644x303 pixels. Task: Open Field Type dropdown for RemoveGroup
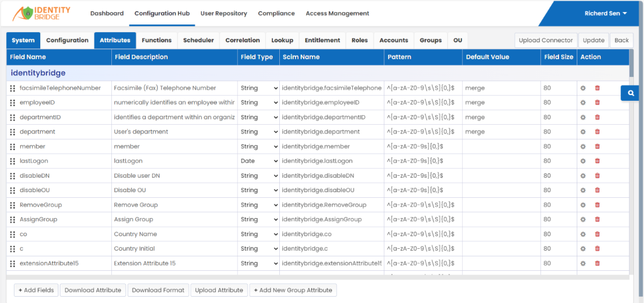pyautogui.click(x=258, y=205)
